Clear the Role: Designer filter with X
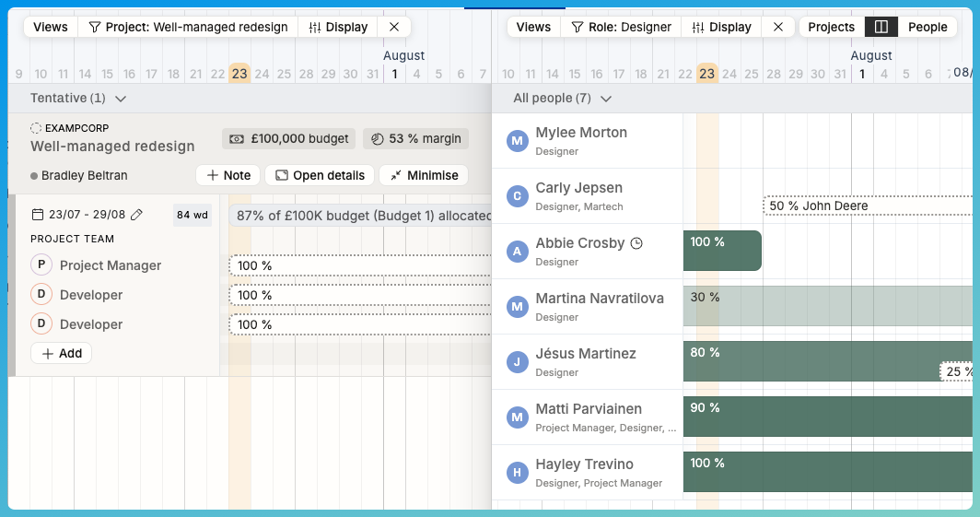This screenshot has height=517, width=980. pyautogui.click(x=778, y=27)
